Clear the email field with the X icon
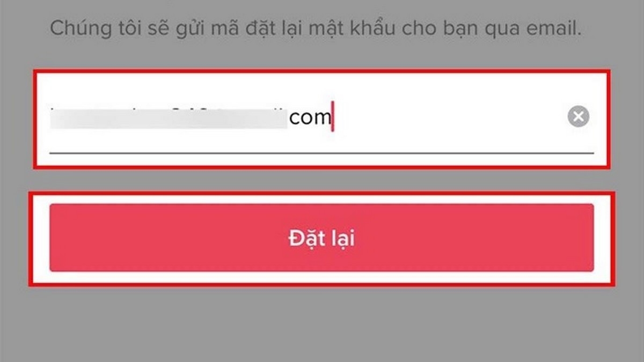644x362 pixels. (x=579, y=116)
